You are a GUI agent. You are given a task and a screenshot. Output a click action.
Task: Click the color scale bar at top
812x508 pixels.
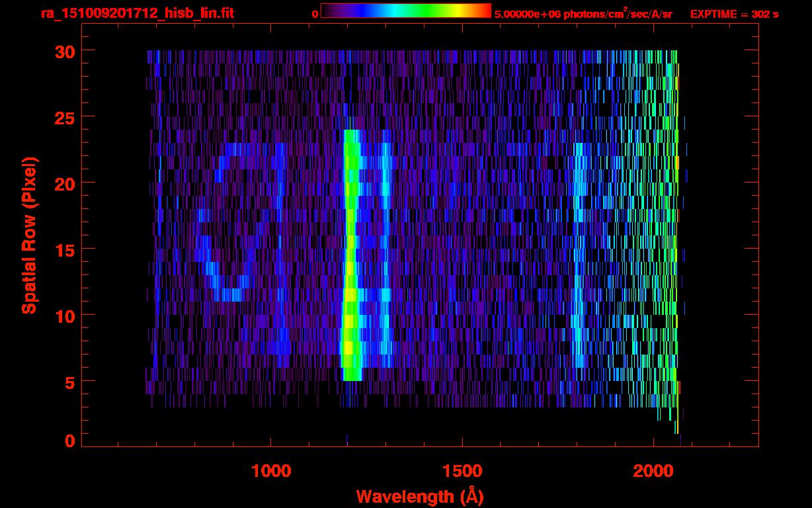[x=405, y=11]
